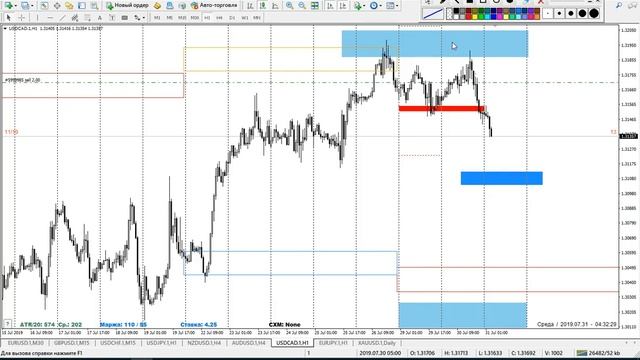
Task: Expand the new chart dropdown arrow
Action: (15, 6)
